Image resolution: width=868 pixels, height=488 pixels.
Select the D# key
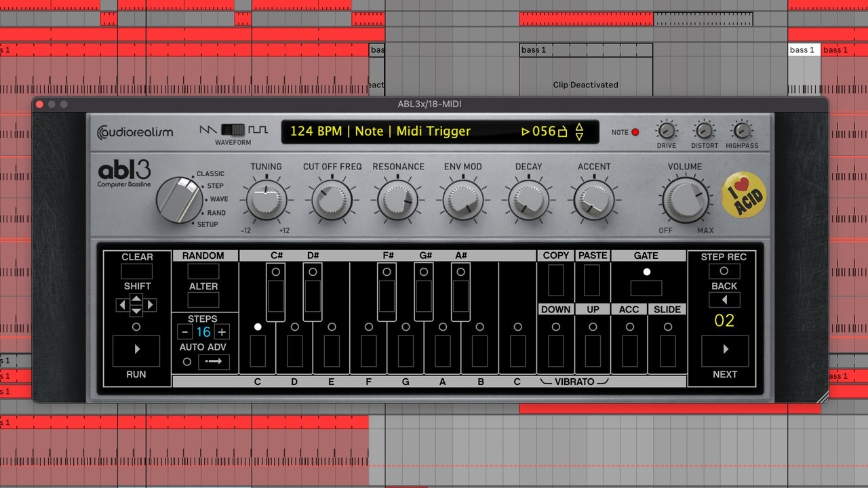pyautogui.click(x=313, y=295)
